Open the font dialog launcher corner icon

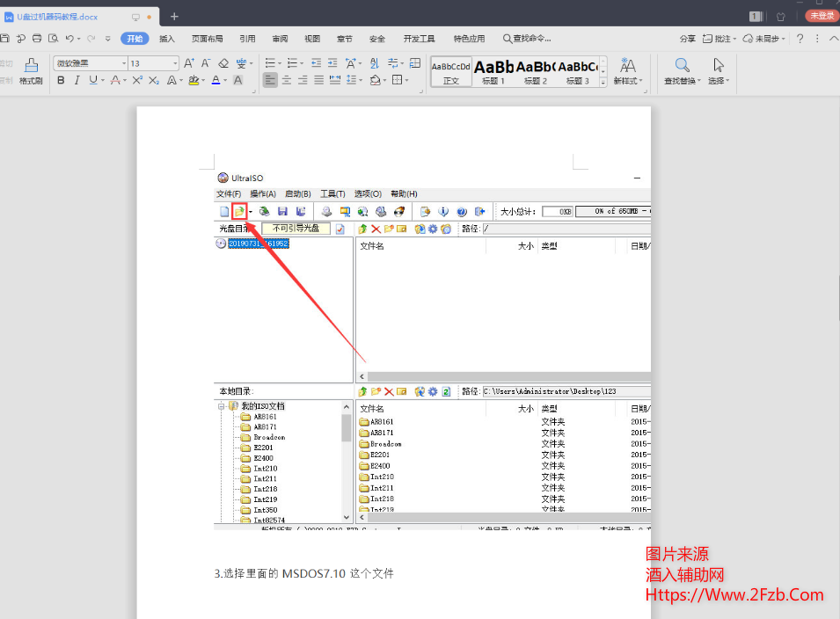pos(253,91)
